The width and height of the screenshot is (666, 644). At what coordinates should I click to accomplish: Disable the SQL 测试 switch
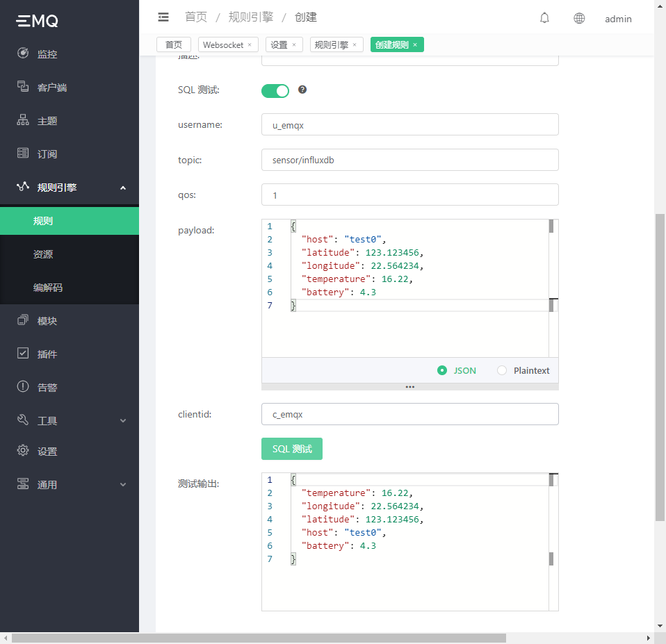[275, 90]
